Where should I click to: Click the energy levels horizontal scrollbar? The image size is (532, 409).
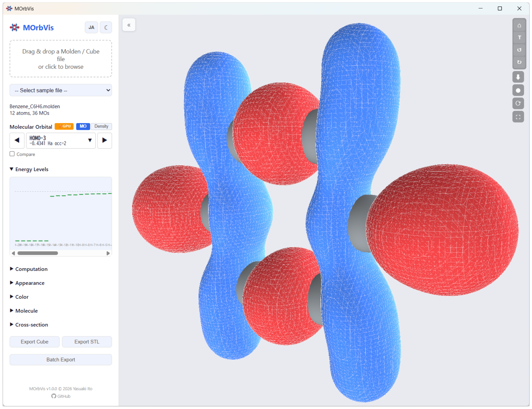point(38,253)
